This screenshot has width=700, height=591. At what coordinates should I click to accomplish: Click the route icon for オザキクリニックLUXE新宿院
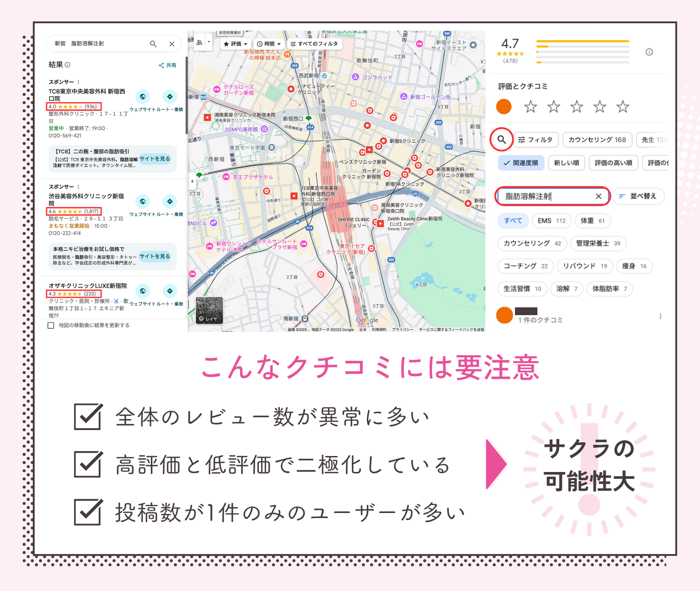170,291
